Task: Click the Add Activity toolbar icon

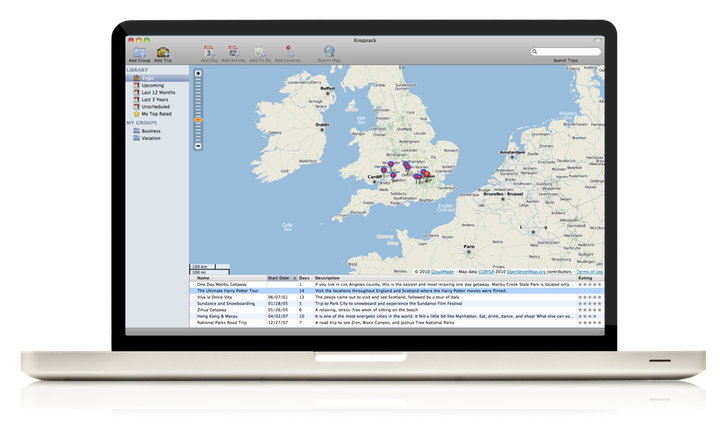Action: coord(233,52)
